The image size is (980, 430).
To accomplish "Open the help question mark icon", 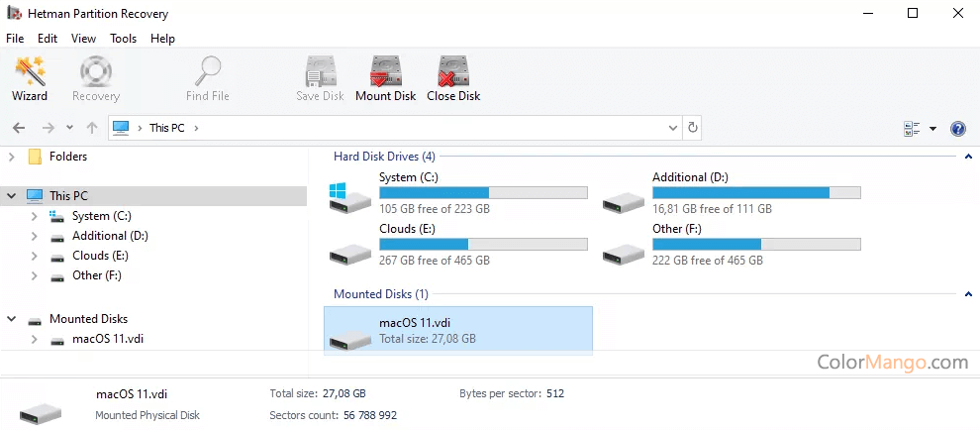I will tap(957, 129).
